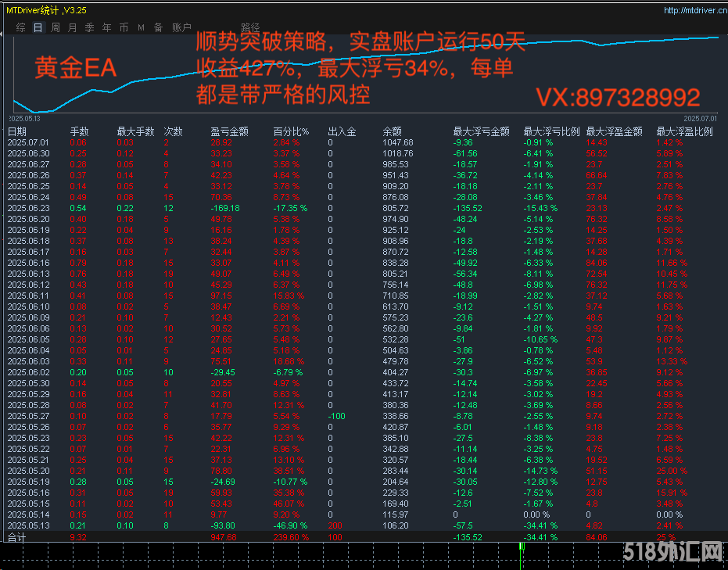This screenshot has height=570, width=728.
Task: Click profit 78.80 on 2025.05.20
Action: pyautogui.click(x=221, y=471)
